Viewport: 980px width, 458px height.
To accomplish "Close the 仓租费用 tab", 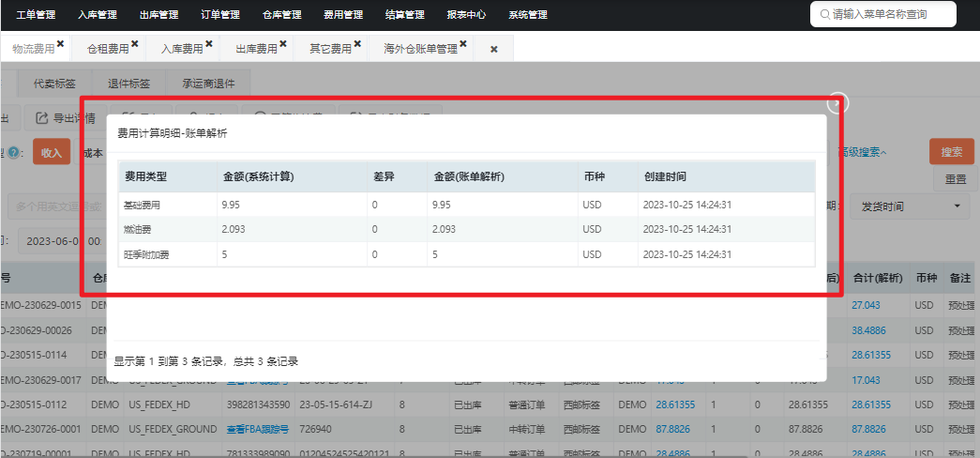I will tap(134, 44).
